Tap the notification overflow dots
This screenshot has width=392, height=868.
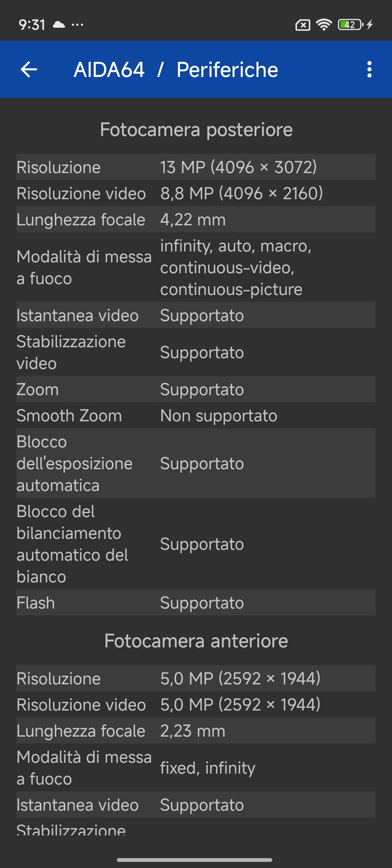click(x=77, y=25)
